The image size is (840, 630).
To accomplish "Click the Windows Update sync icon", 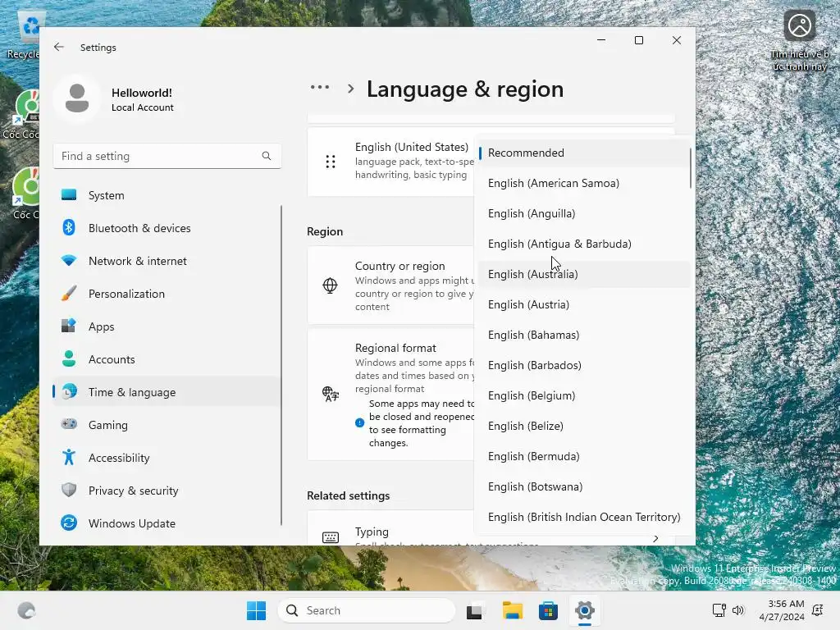I will 69,523.
